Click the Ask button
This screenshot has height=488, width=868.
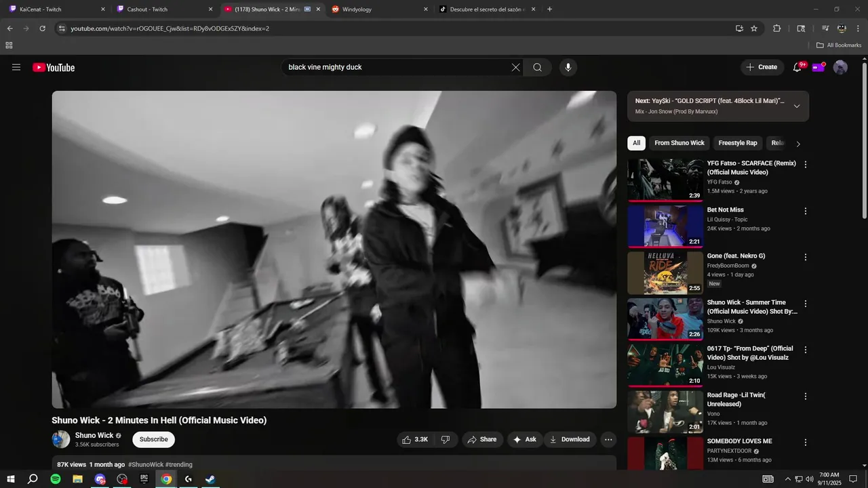click(x=525, y=439)
